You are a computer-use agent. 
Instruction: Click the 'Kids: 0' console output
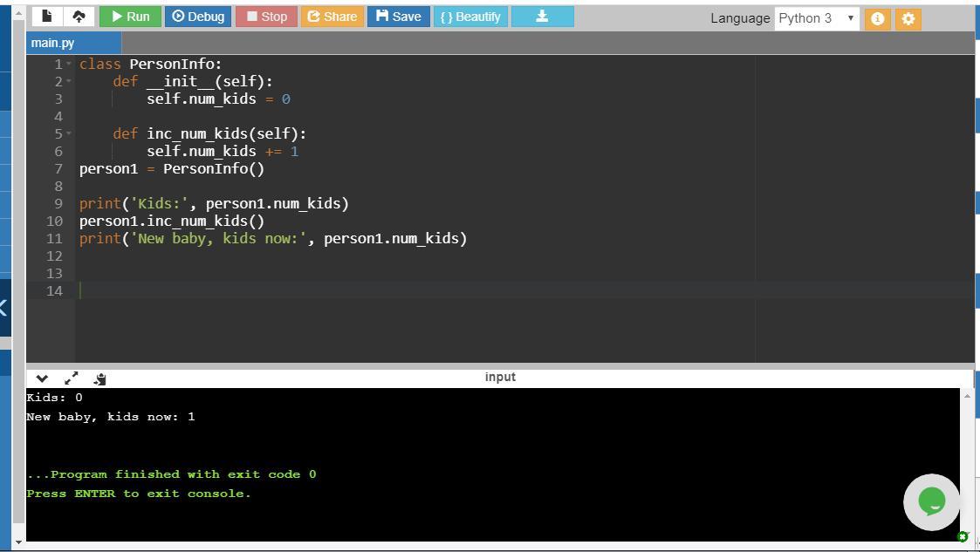pyautogui.click(x=54, y=398)
